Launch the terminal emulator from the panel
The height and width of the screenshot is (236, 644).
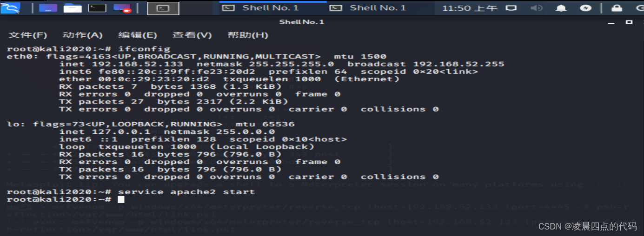coord(97,8)
